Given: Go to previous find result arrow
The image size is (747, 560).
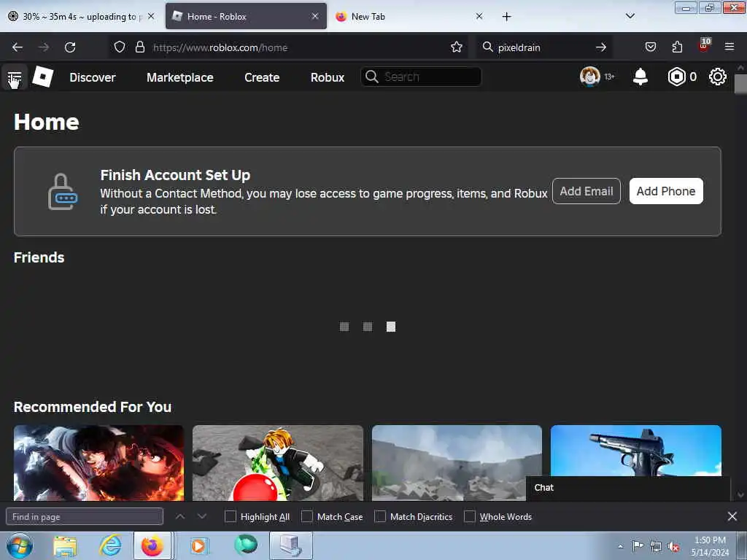Looking at the screenshot, I should tap(180, 516).
